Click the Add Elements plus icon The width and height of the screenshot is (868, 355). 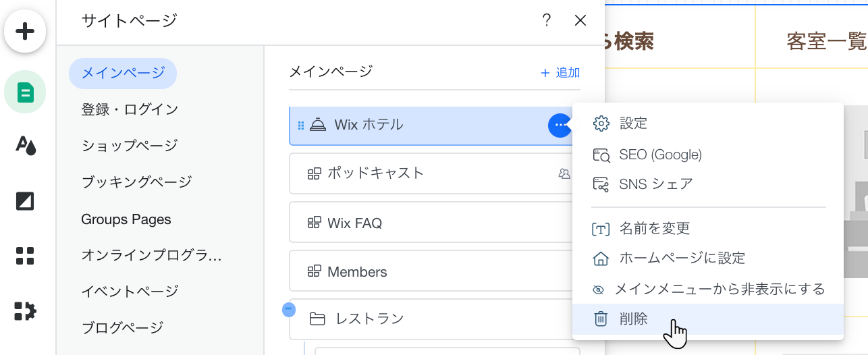click(x=25, y=31)
